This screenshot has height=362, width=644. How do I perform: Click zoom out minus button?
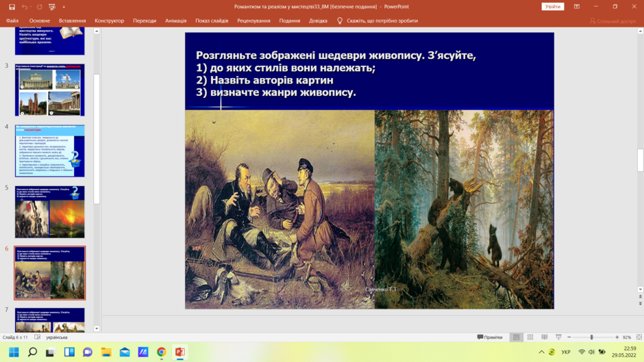tap(569, 337)
